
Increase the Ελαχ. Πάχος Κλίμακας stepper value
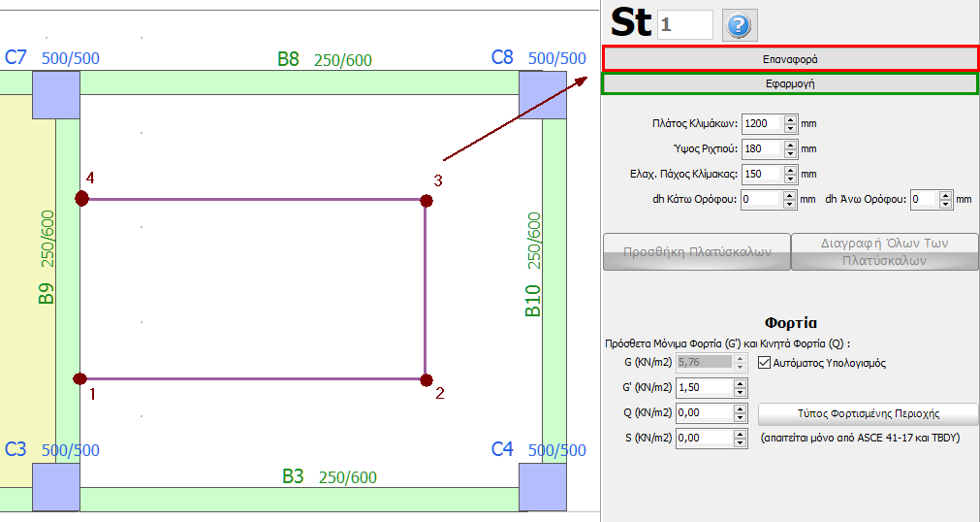(791, 170)
